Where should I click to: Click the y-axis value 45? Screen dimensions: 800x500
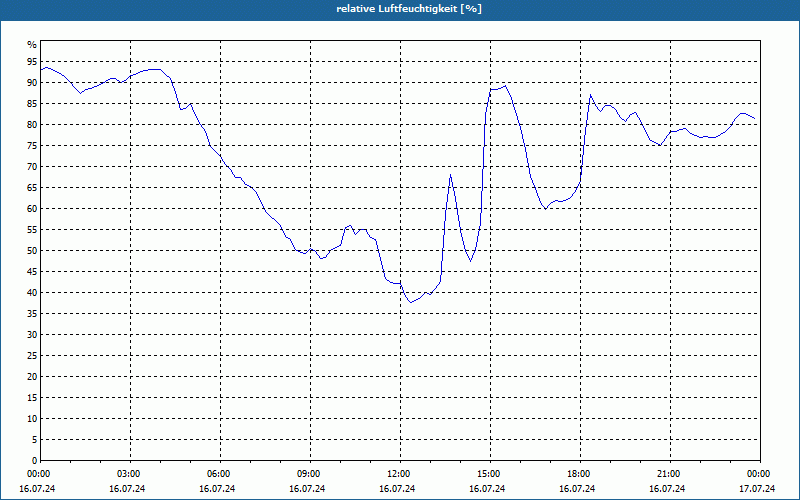pos(32,271)
